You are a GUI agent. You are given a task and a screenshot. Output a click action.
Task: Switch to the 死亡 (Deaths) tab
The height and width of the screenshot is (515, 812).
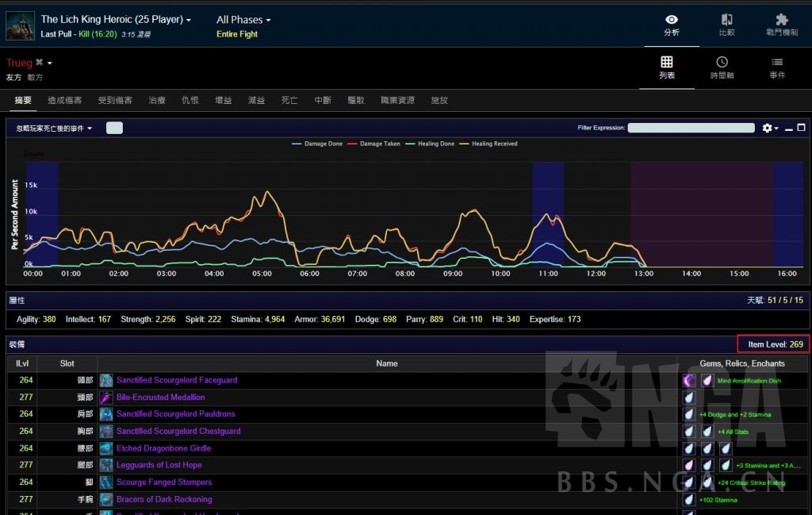point(289,101)
